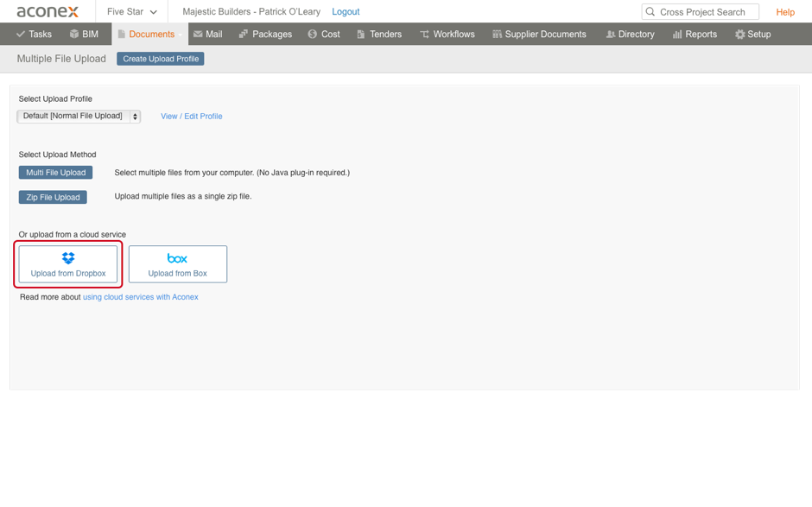
Task: Click the Documents page icon
Action: click(x=121, y=35)
